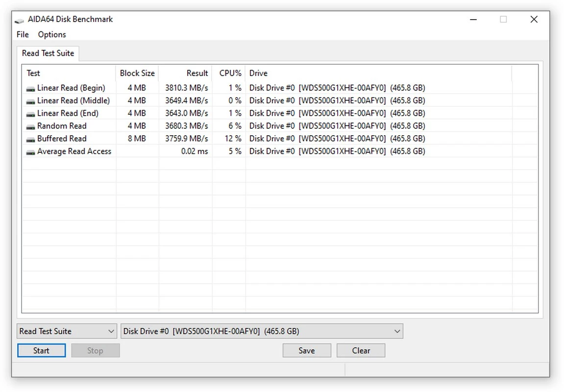The image size is (564, 392).
Task: Close the AIDA64 Disk Benchmark window
Action: click(534, 20)
